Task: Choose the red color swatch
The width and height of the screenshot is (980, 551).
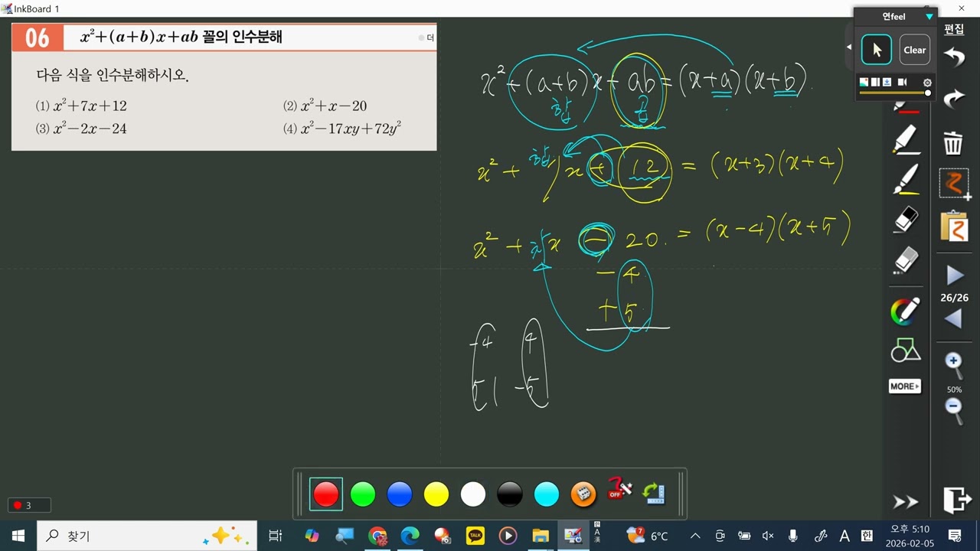Action: click(325, 494)
